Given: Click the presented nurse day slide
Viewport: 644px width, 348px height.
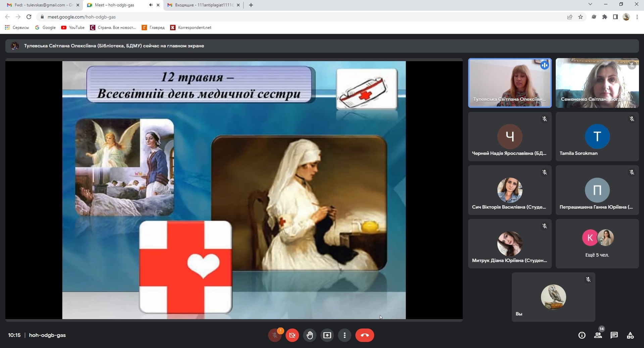Looking at the screenshot, I should 234,190.
